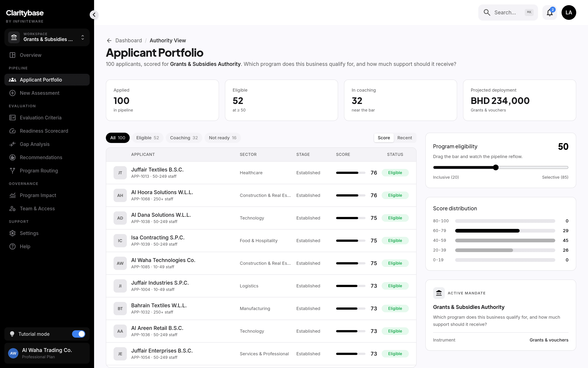Click the Program Impact chart icon
This screenshot has height=368, width=588.
12,195
